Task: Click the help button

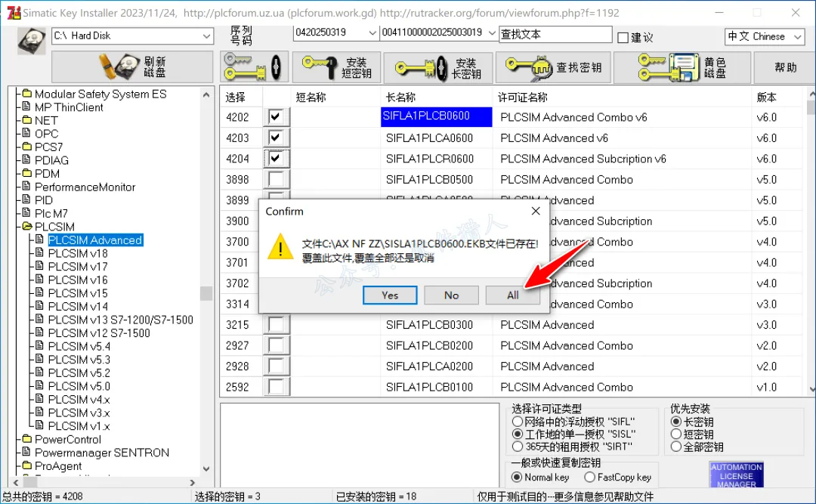Action: coord(785,67)
